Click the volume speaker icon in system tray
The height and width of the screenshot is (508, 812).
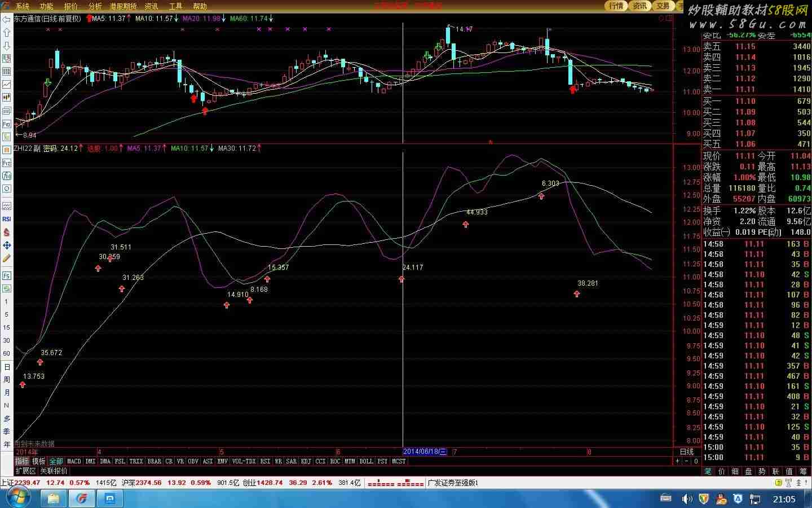click(686, 499)
